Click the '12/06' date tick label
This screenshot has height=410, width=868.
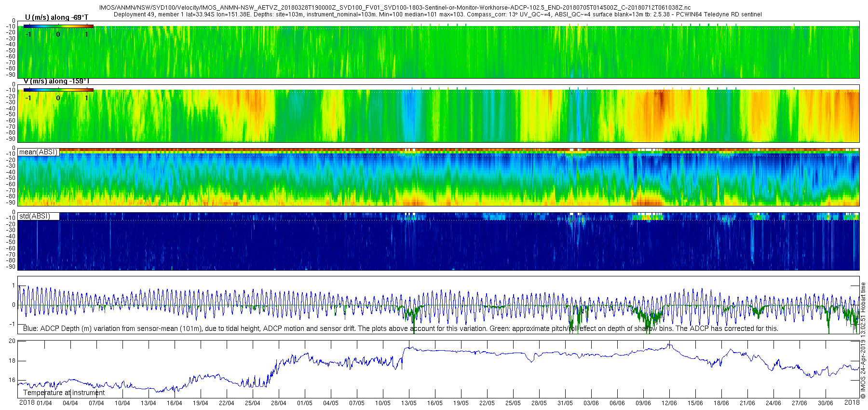tap(669, 403)
